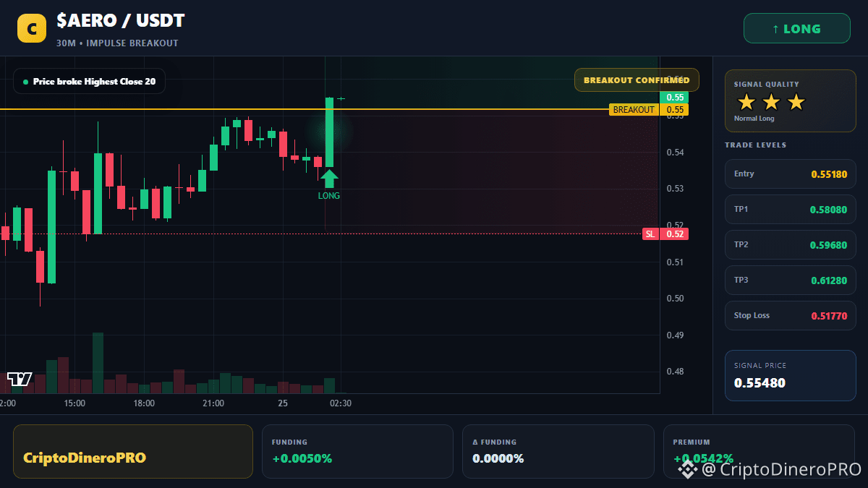Click the BREAKOUT CONFIRMED badge
Image resolution: width=868 pixels, height=488 pixels.
tap(637, 80)
